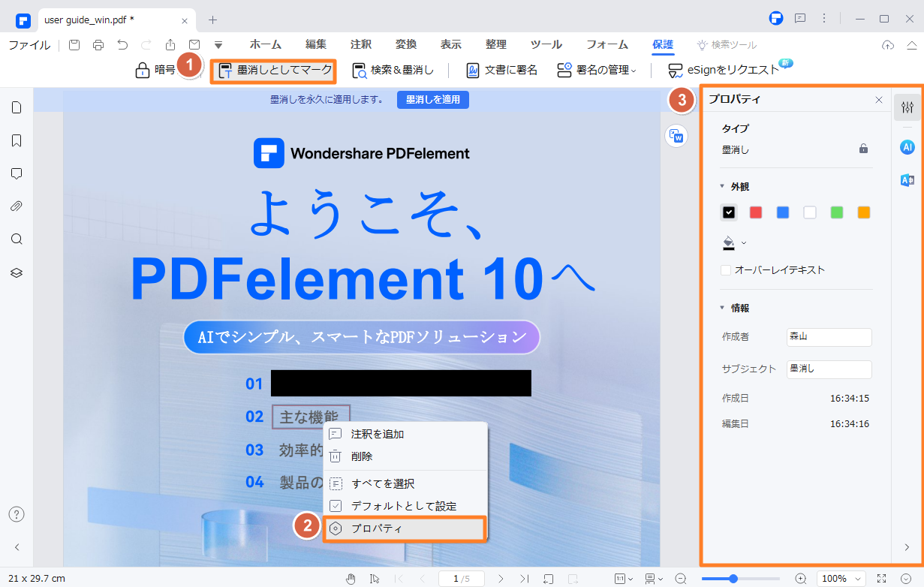
Task: Choose すべてを選択 from context menu
Action: point(405,484)
